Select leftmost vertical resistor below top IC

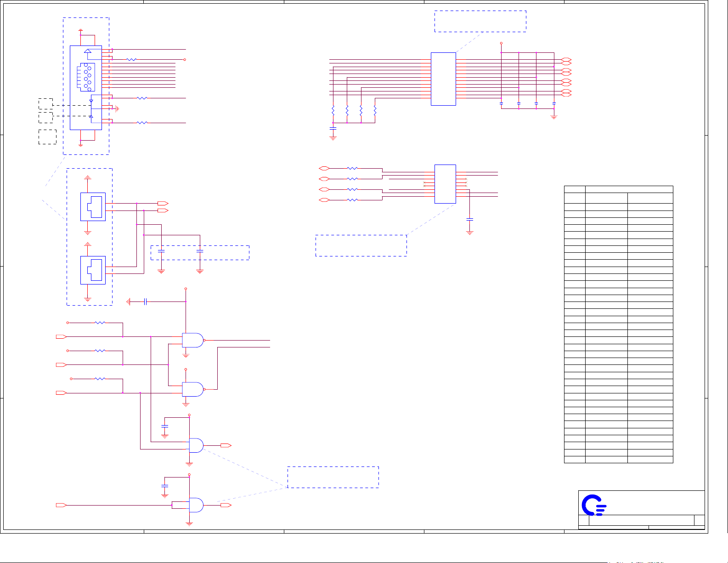(333, 111)
